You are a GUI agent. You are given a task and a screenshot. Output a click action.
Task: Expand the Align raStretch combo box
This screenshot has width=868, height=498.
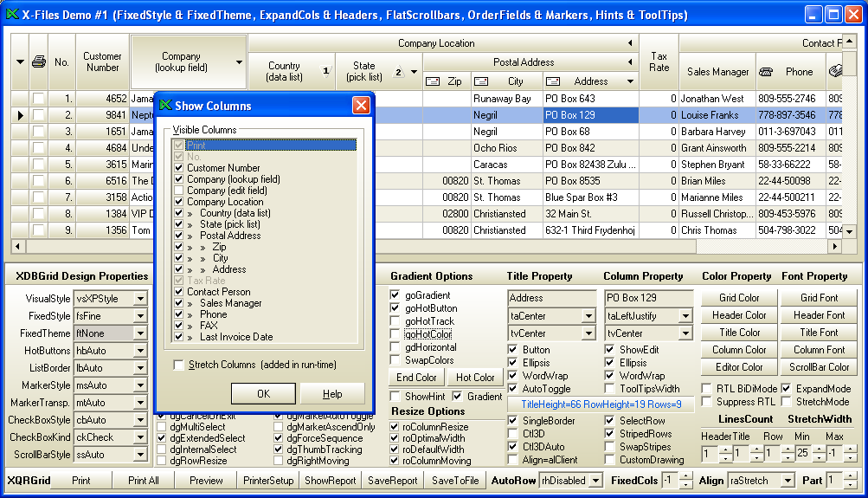point(787,481)
